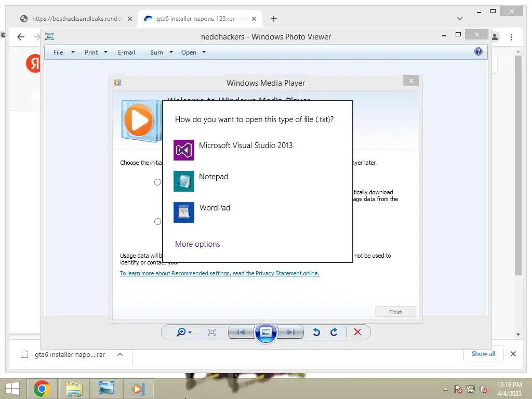This screenshot has height=399, width=532.
Task: Click the Print menu label
Action: (91, 52)
